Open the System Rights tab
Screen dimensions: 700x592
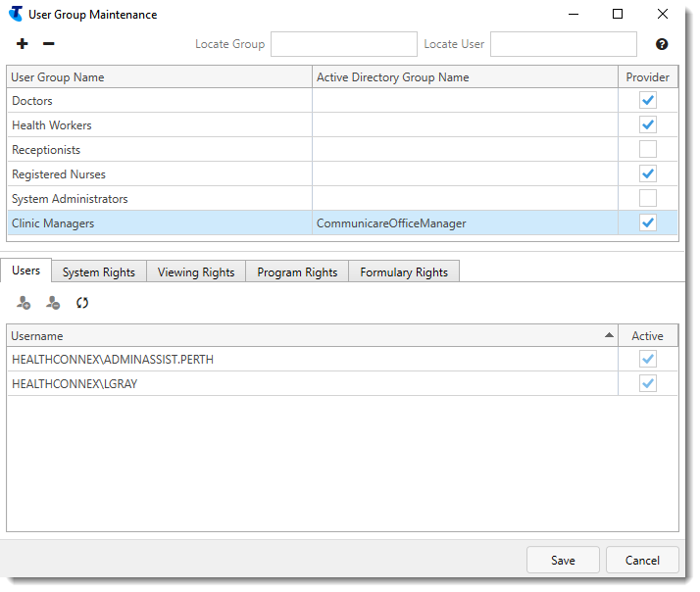(x=99, y=271)
